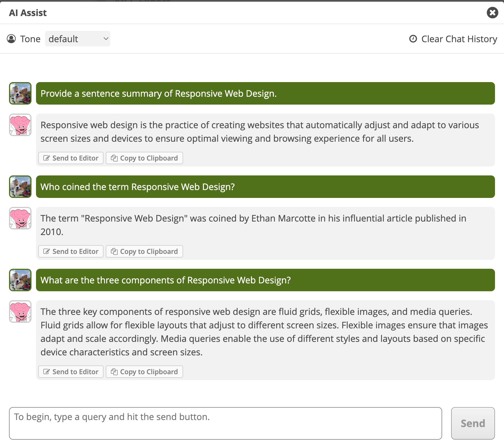Click the brain avatar beside fluid grids answer

pos(20,311)
